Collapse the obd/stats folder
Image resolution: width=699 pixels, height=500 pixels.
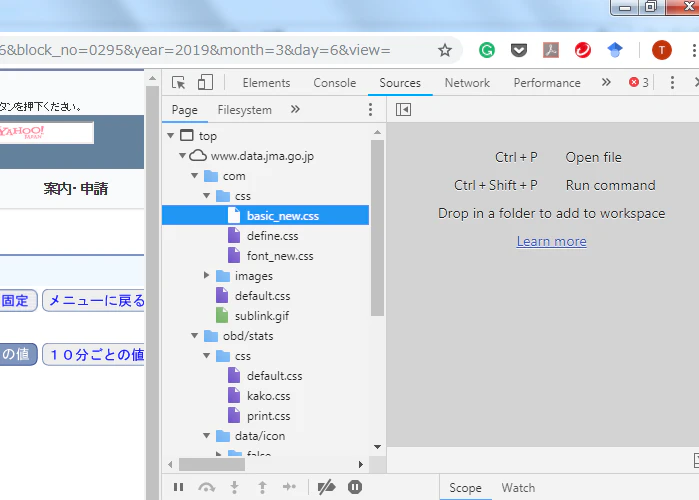tap(194, 336)
